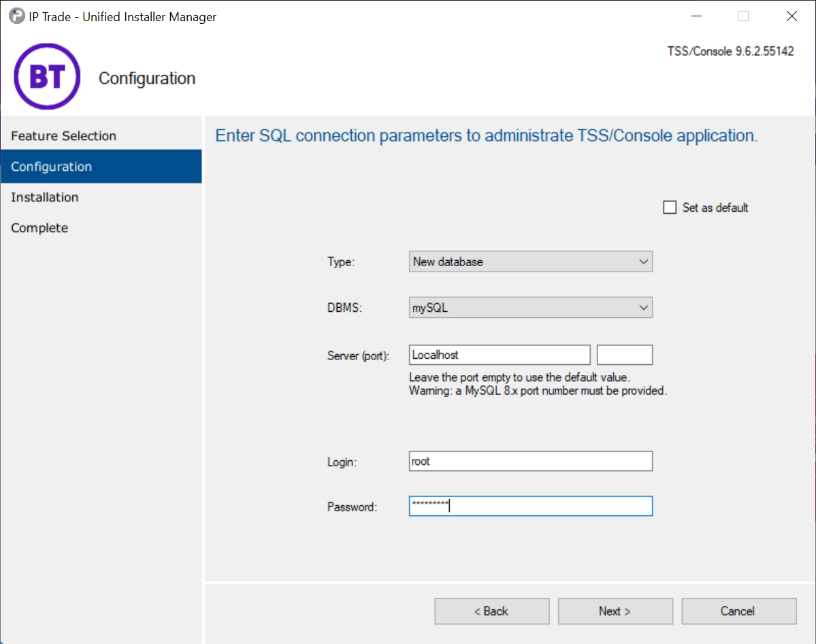The width and height of the screenshot is (816, 644).
Task: Click the Configuration page title beside the logo
Action: 147,78
